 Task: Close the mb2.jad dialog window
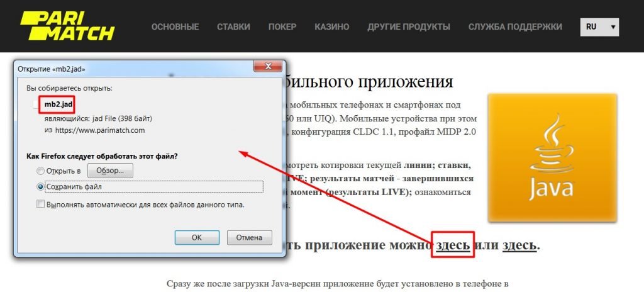pyautogui.click(x=268, y=66)
